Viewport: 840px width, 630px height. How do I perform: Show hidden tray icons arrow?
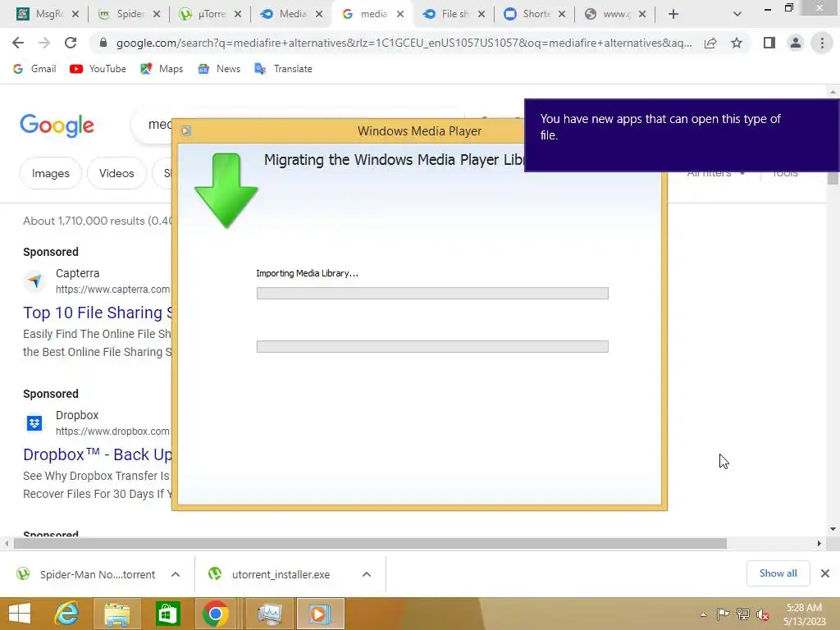703,614
